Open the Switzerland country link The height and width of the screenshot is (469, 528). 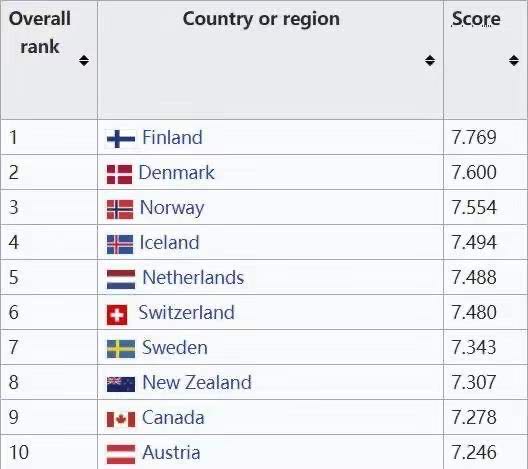pos(187,312)
